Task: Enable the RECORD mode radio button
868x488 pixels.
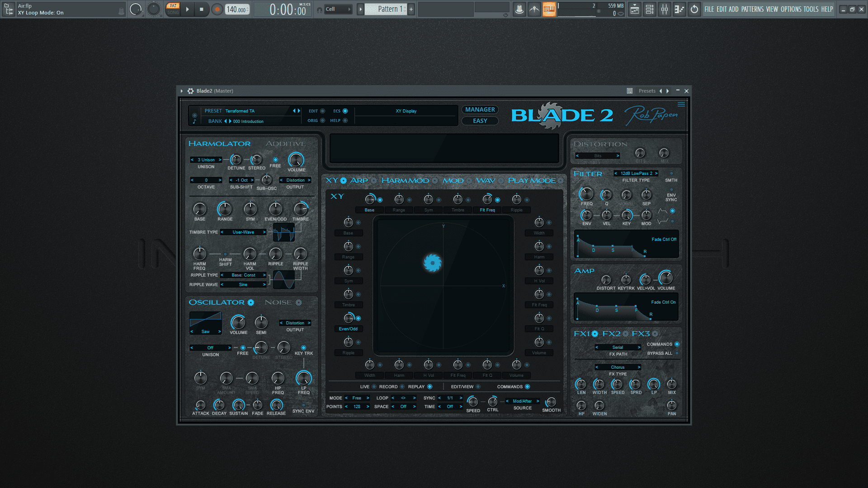Action: [x=402, y=387]
